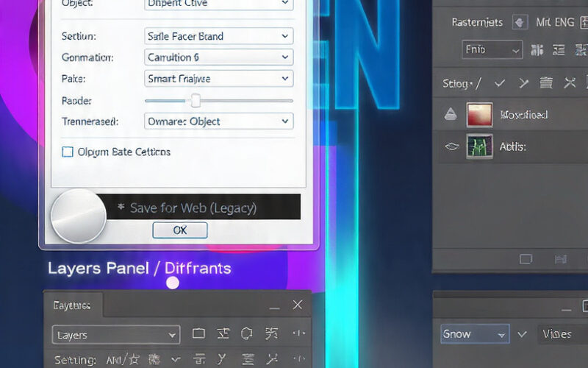588x368 pixels.
Task: Switch to the Eaytbres tab
Action: pyautogui.click(x=72, y=305)
